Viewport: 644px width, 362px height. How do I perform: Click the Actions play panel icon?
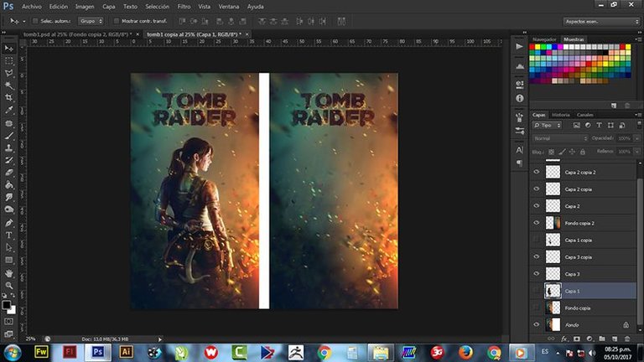520,46
